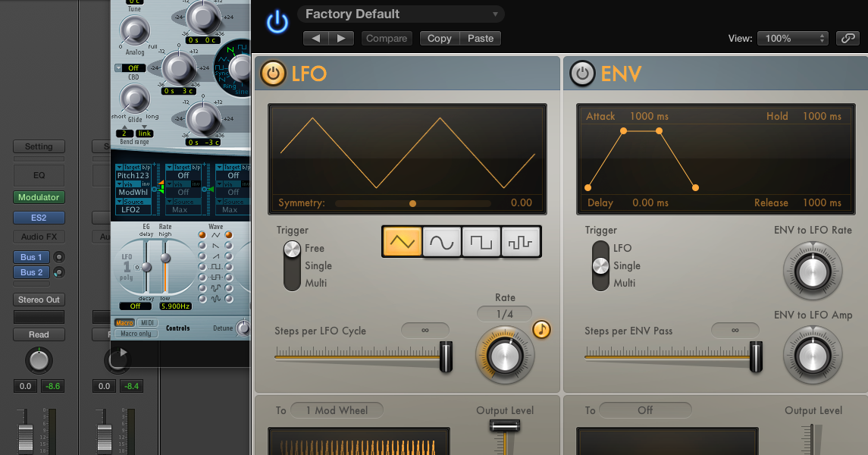This screenshot has height=455, width=868.
Task: Click the link chain icon near View control
Action: pyautogui.click(x=848, y=37)
